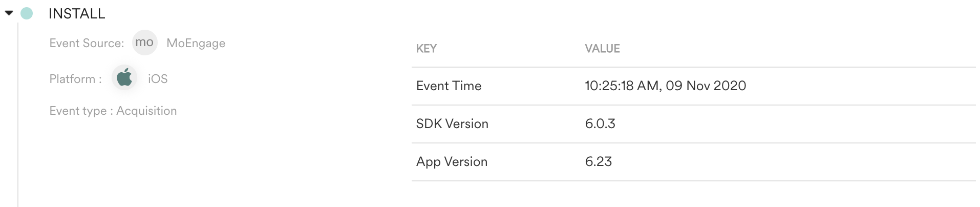Click the Acquisition event type value
The image size is (980, 207).
point(146,111)
